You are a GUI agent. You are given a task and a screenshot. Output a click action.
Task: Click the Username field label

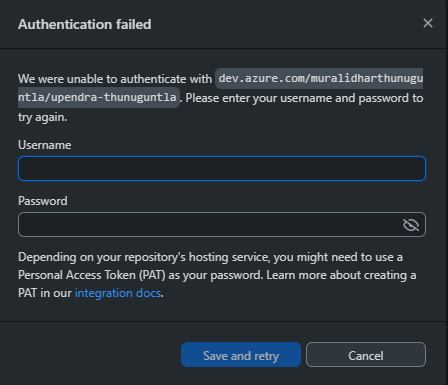(45, 145)
